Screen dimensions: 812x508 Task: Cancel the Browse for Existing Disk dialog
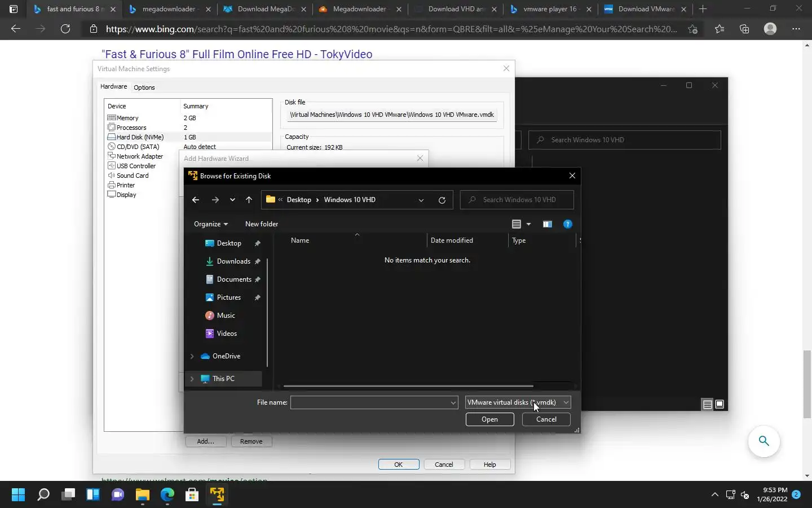[546, 419]
